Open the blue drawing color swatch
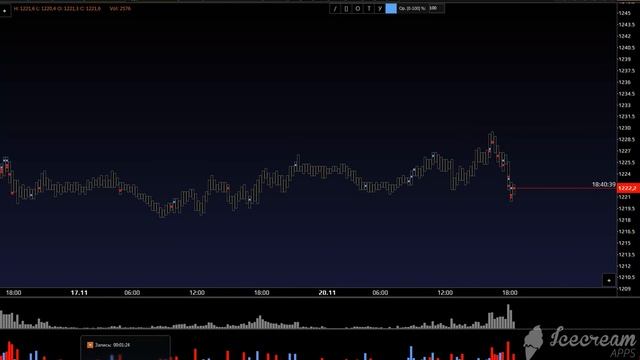The image size is (640, 360). [391, 9]
